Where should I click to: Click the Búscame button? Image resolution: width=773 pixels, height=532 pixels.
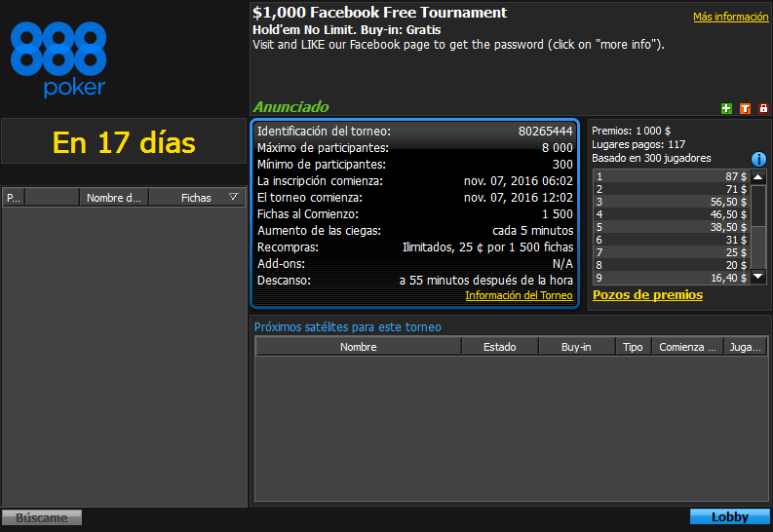41,517
